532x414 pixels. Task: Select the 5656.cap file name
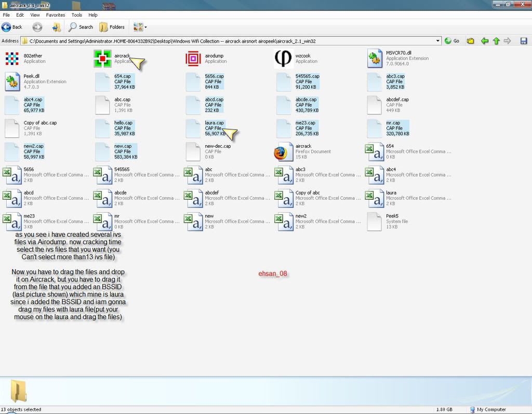(x=215, y=76)
